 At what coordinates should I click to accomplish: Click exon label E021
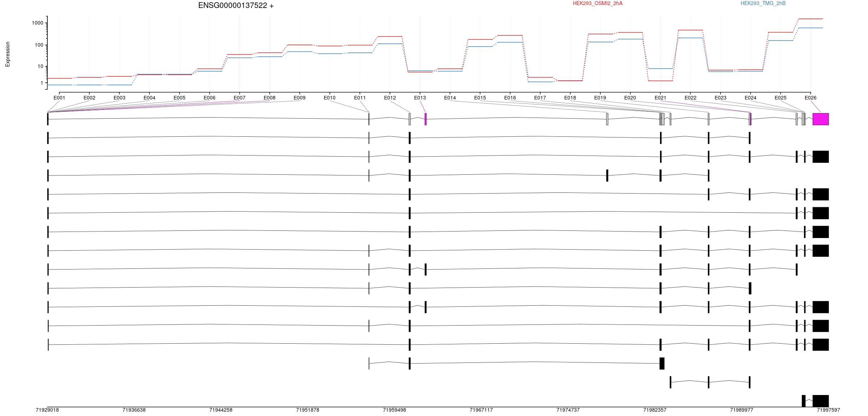(x=660, y=98)
